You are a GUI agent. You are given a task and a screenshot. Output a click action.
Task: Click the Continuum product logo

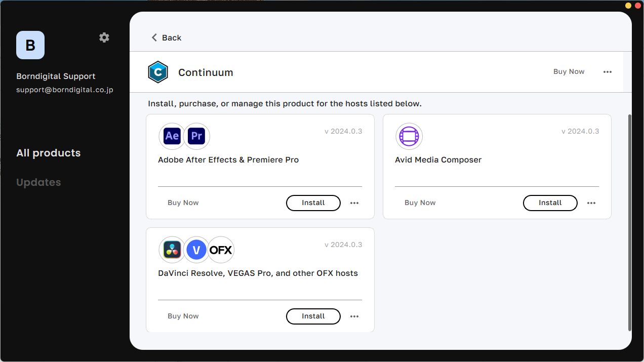point(158,72)
